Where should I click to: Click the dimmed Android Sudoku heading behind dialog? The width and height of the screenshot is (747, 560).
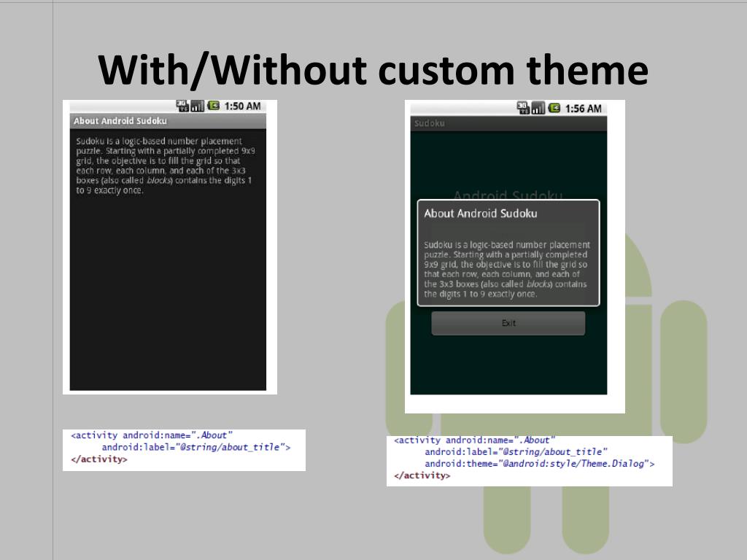click(508, 195)
